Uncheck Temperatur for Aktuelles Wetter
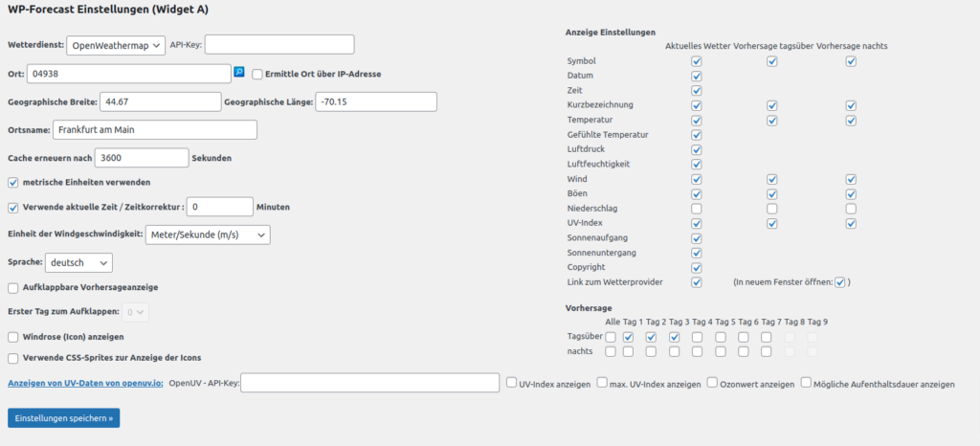The image size is (980, 446). pyautogui.click(x=697, y=120)
